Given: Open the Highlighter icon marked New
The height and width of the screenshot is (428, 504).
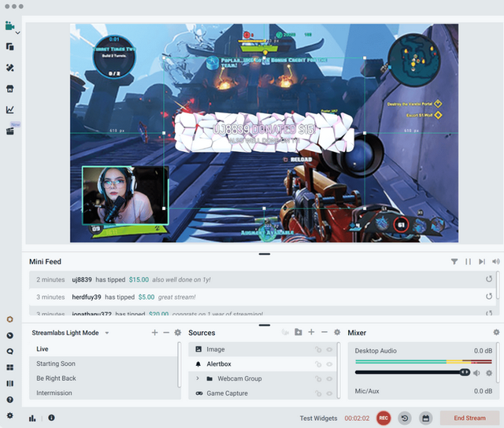Looking at the screenshot, I should click(x=10, y=131).
